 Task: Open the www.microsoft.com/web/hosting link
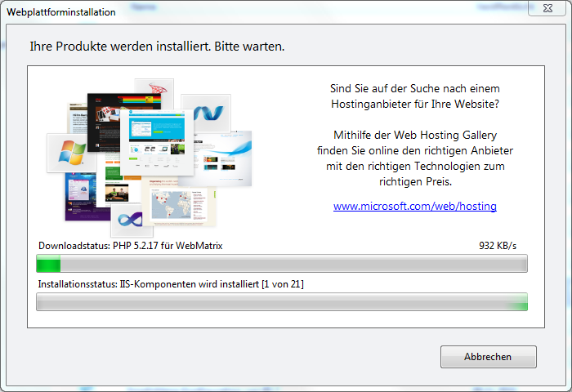point(415,206)
